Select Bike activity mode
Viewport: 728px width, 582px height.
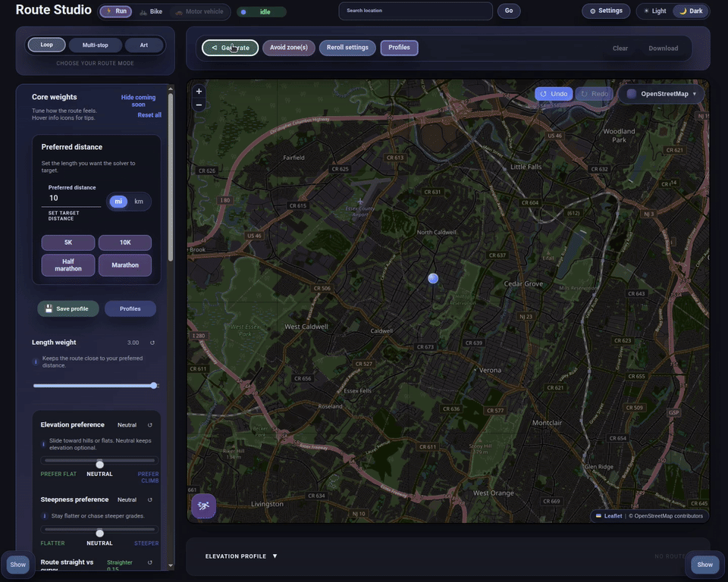[152, 11]
